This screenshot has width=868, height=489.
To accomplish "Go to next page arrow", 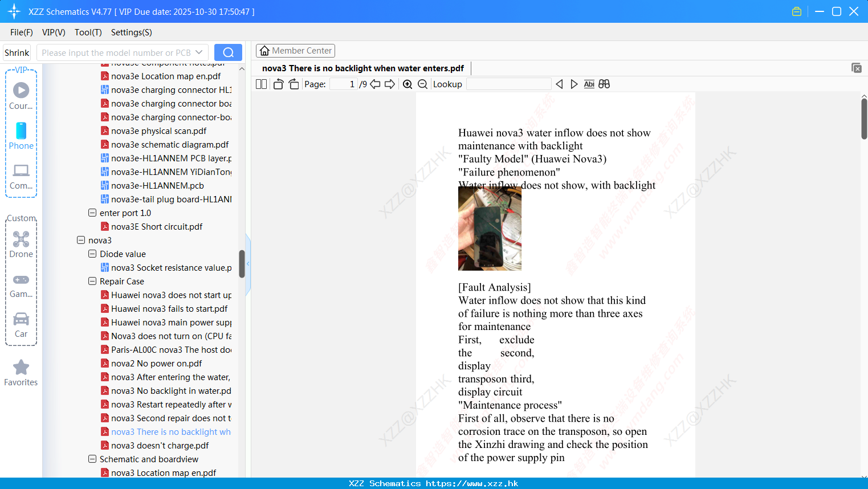I will click(390, 84).
